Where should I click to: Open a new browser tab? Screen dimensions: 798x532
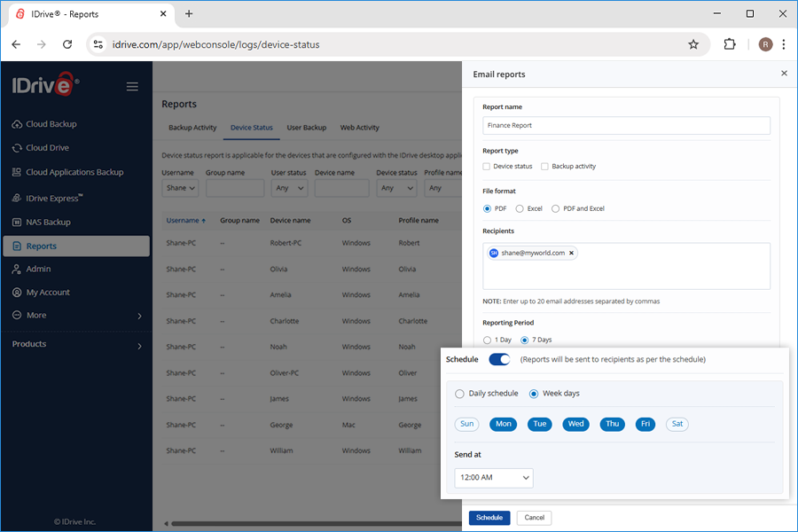[189, 14]
